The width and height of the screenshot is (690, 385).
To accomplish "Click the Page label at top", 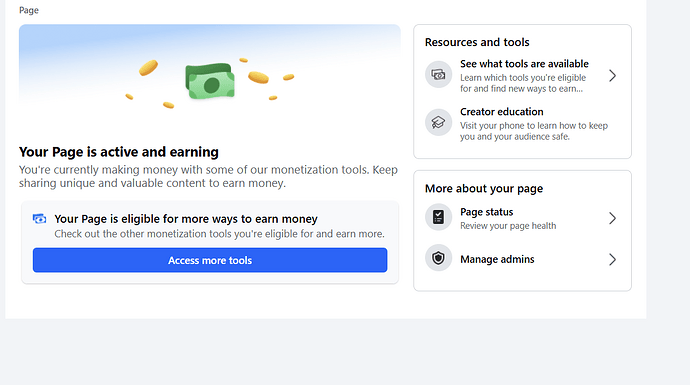I will 29,10.
